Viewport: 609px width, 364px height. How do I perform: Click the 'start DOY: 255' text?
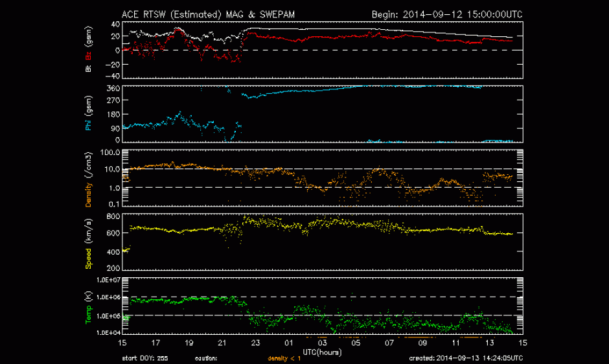pyautogui.click(x=144, y=358)
